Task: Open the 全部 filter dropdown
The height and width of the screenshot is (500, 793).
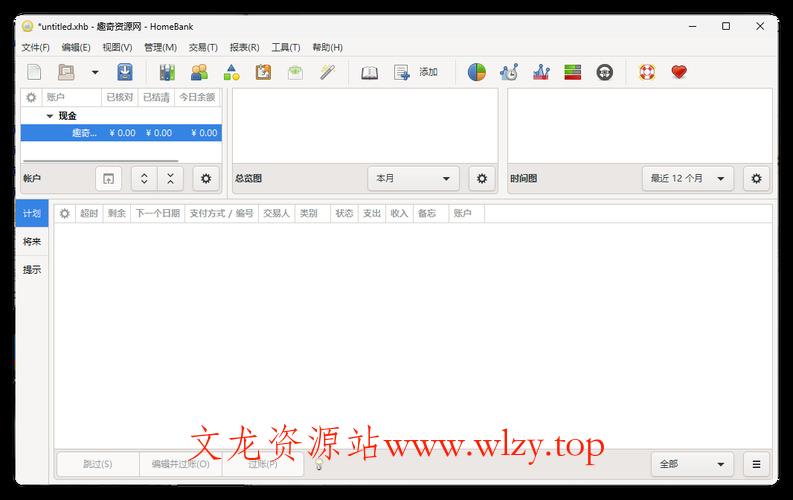Action: [x=692, y=464]
